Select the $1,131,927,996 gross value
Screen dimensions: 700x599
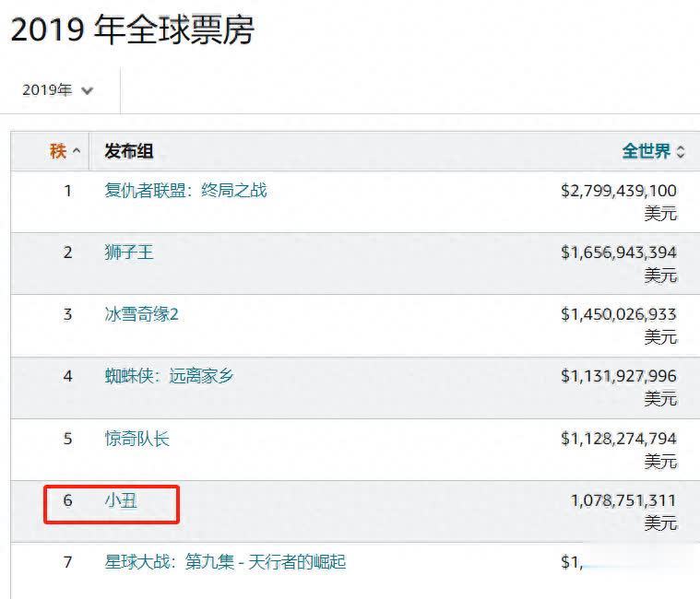coord(619,376)
